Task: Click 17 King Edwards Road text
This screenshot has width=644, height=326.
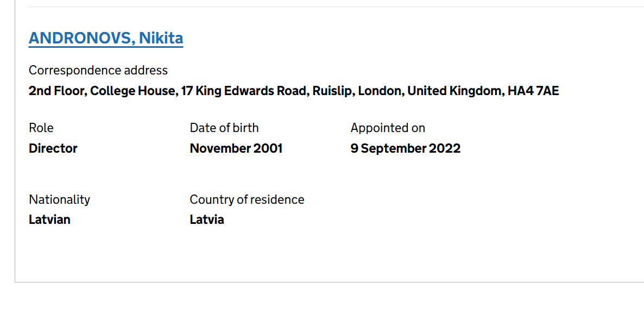Action: click(x=243, y=91)
